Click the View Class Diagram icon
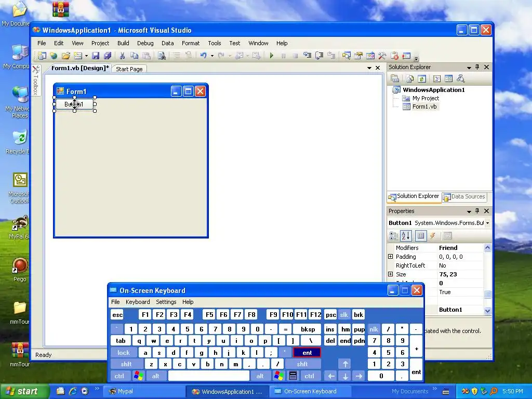The height and width of the screenshot is (399, 532). [460, 79]
